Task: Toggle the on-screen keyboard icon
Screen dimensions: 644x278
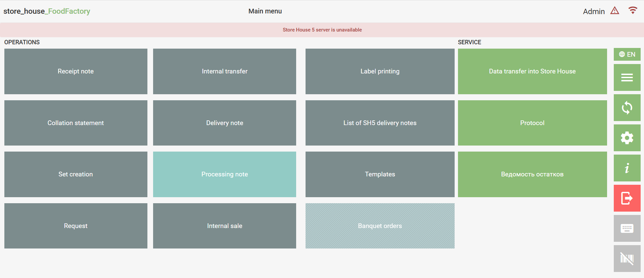Action: point(627,228)
